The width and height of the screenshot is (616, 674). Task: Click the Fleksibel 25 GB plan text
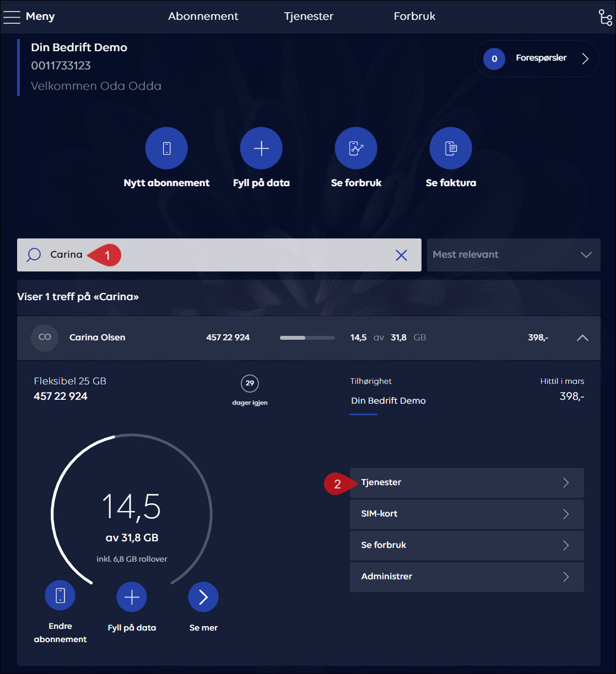click(70, 381)
